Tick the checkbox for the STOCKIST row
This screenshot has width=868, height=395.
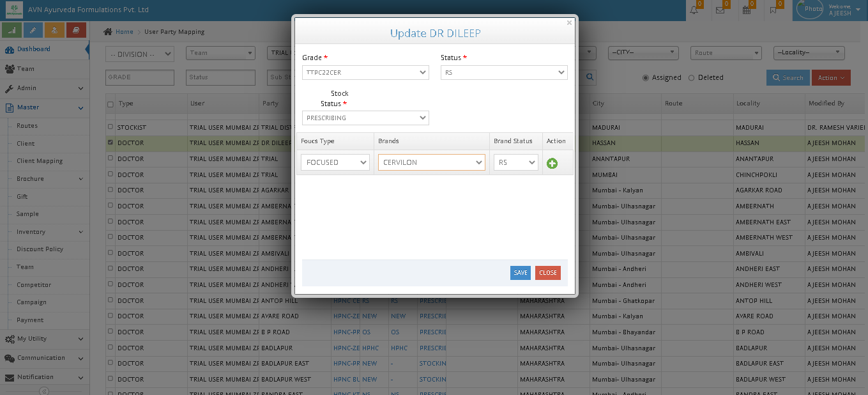tap(110, 127)
